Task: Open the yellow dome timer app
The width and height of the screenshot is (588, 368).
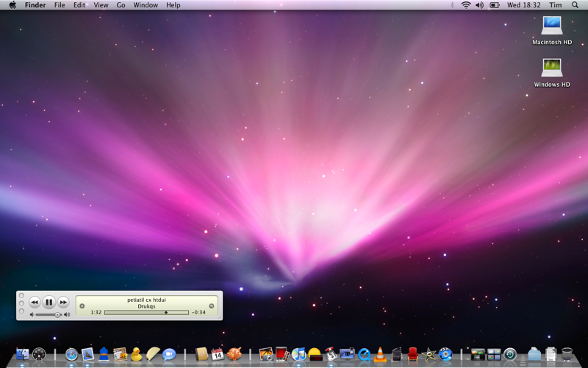Action: (x=315, y=354)
